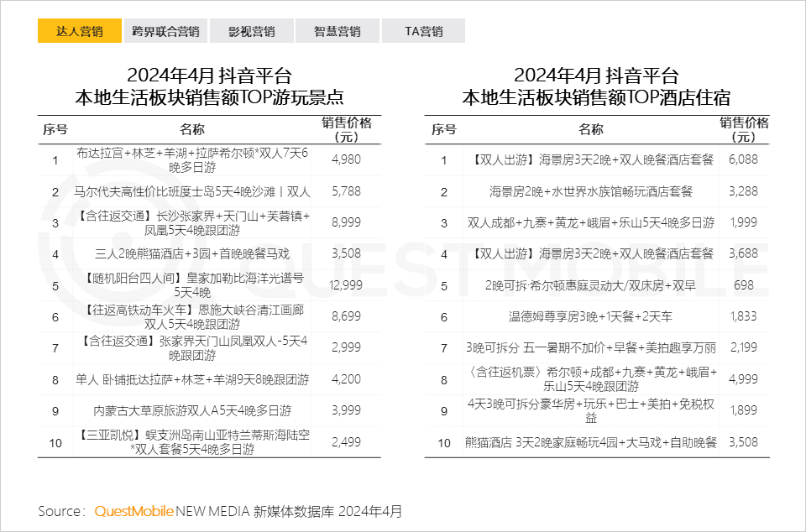Click the price cell 3,999
Viewport: 806px width, 532px height.
tap(347, 410)
